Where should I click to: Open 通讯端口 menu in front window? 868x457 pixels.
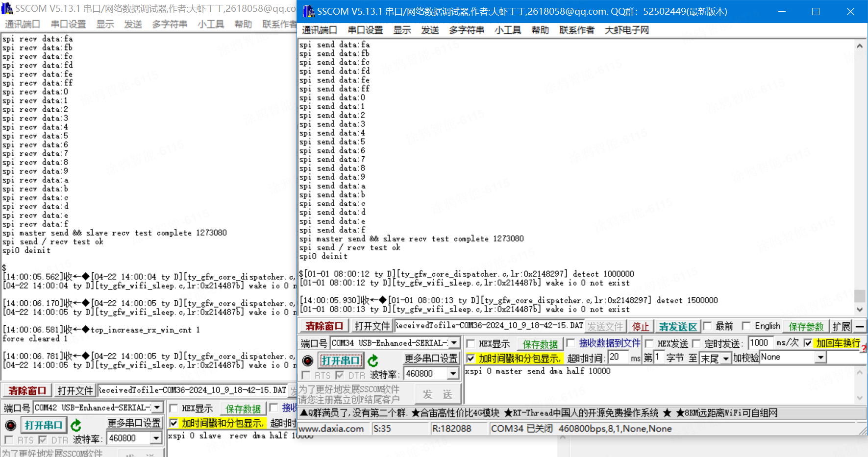click(320, 30)
